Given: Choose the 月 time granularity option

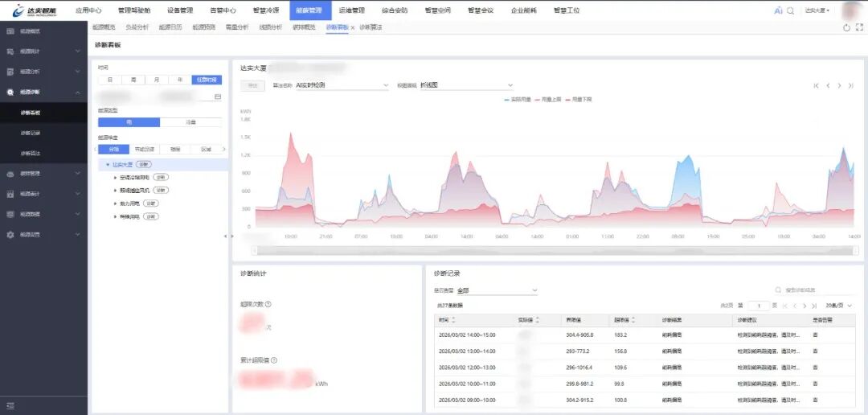Looking at the screenshot, I should pyautogui.click(x=157, y=80).
